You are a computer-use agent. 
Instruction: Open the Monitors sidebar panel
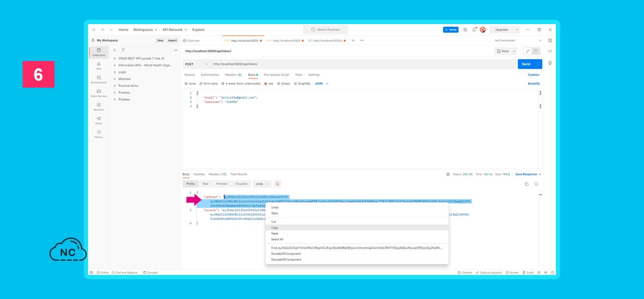[x=99, y=107]
